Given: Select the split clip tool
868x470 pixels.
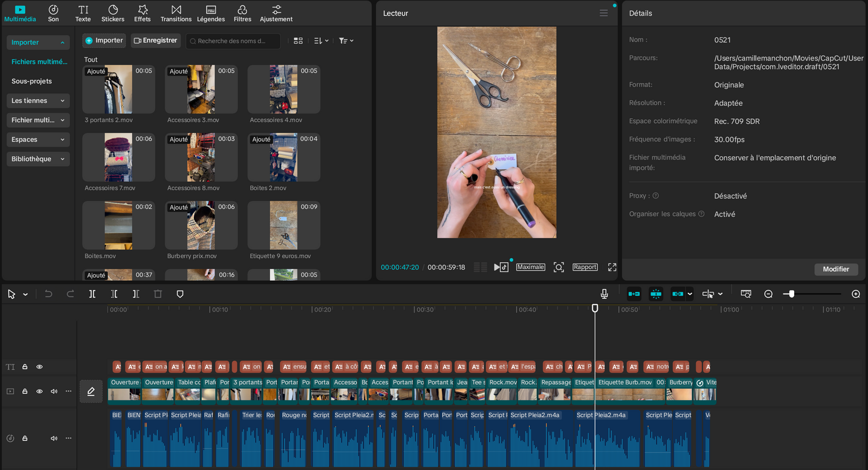Looking at the screenshot, I should pyautogui.click(x=92, y=294).
